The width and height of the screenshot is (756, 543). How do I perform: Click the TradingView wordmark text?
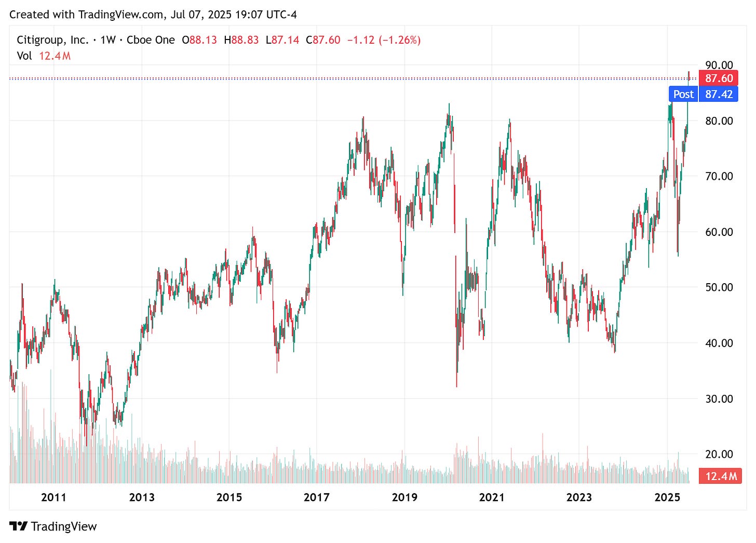[63, 526]
